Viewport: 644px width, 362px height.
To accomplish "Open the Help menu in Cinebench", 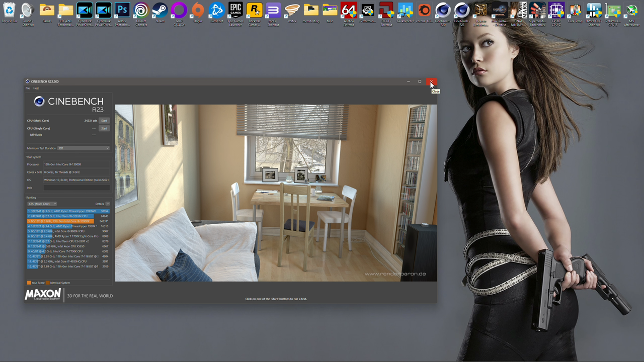I will click(x=36, y=88).
